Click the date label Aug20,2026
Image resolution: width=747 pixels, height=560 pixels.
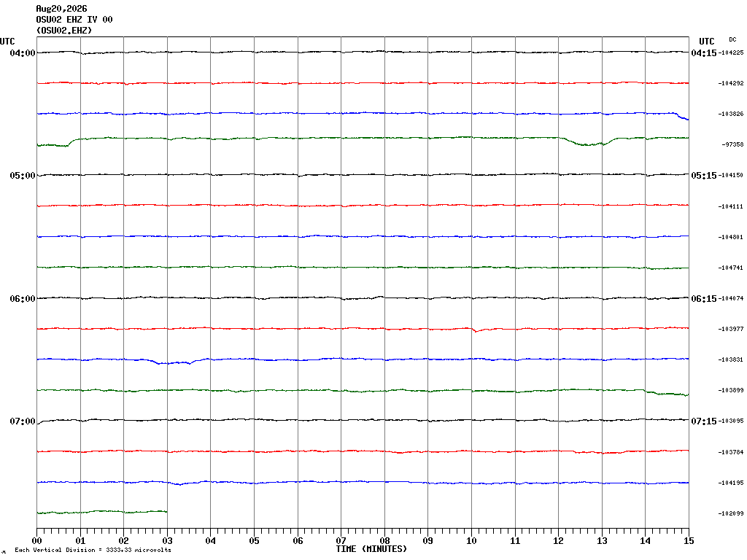point(61,9)
